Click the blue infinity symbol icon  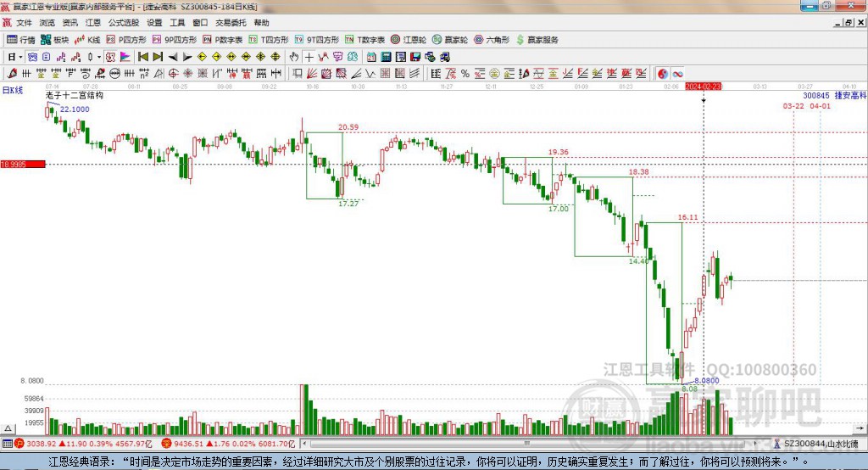pyautogui.click(x=677, y=73)
